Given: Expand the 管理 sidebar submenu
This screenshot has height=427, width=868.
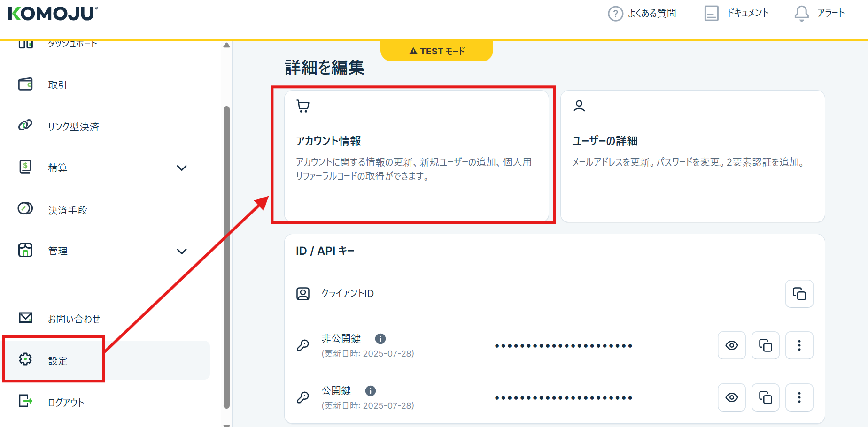Looking at the screenshot, I should 182,252.
